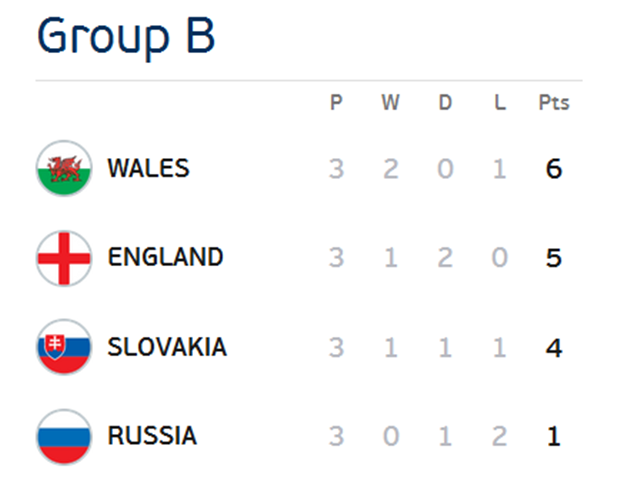Click the England St George's cross flag
This screenshot has width=620, height=499.
tap(64, 258)
